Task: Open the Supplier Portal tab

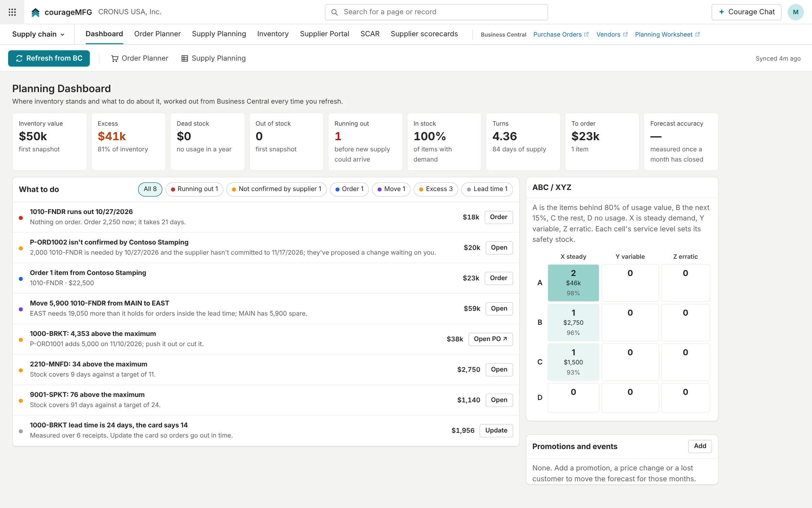Action: tap(324, 34)
